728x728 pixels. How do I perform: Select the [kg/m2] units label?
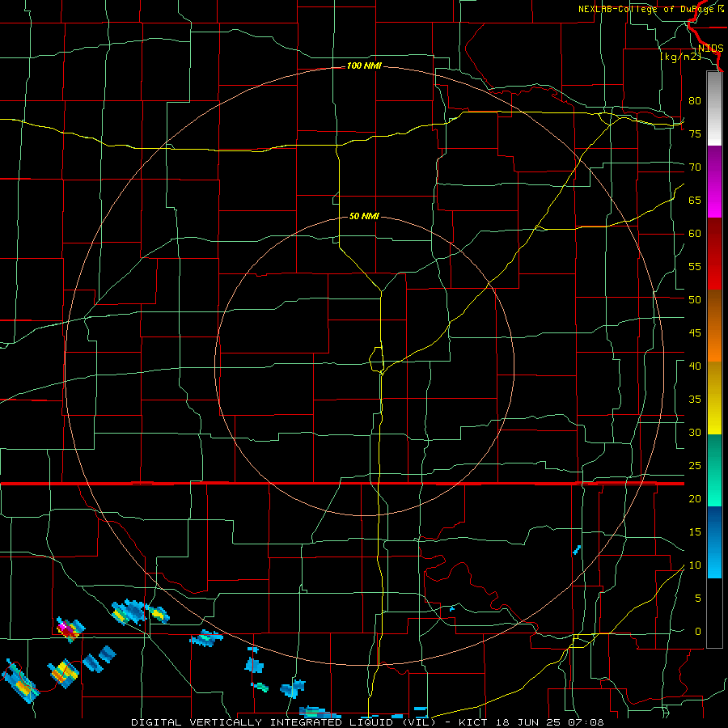click(x=680, y=57)
